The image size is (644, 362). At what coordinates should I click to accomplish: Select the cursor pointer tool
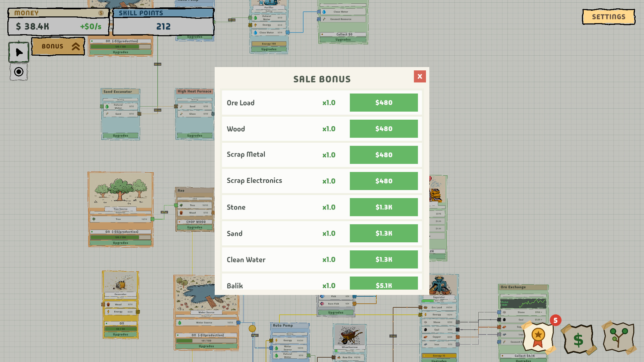point(19,52)
